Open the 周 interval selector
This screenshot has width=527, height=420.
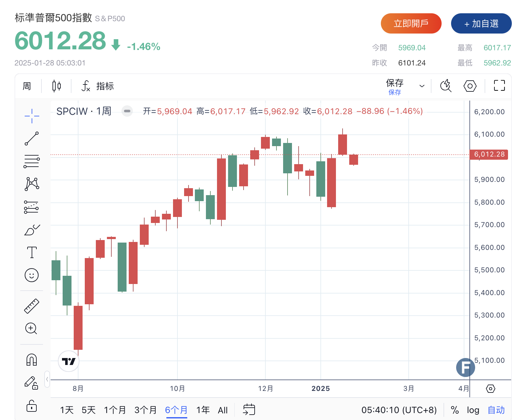click(x=27, y=86)
